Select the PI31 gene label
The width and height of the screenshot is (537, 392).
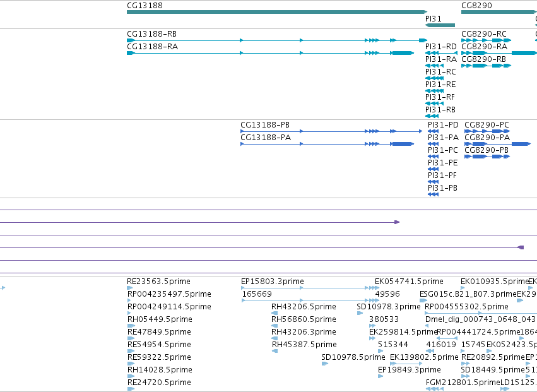point(434,18)
